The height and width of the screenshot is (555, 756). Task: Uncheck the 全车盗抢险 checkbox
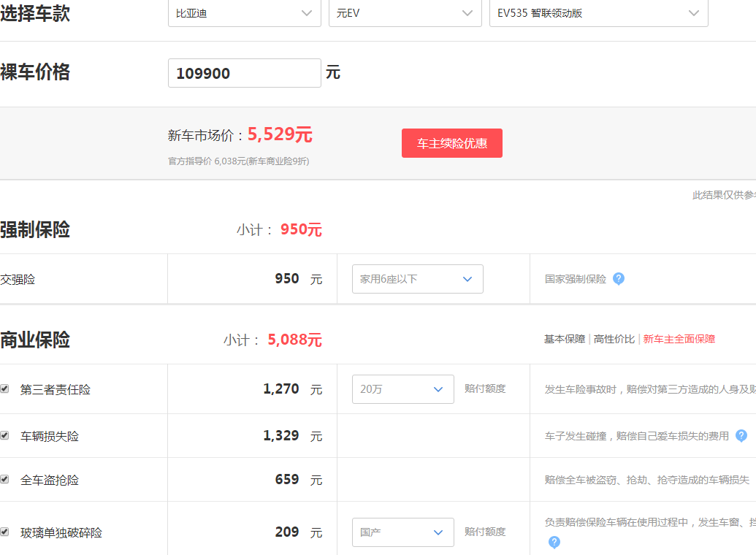(4, 479)
